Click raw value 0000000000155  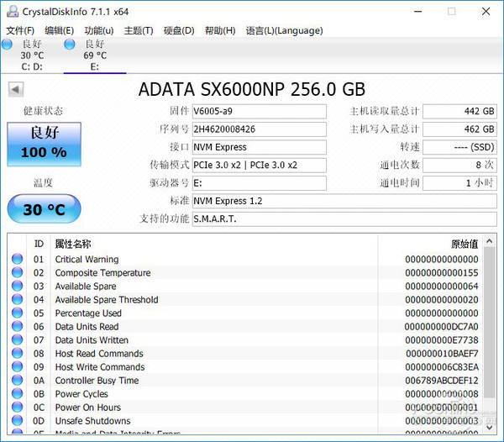442,273
